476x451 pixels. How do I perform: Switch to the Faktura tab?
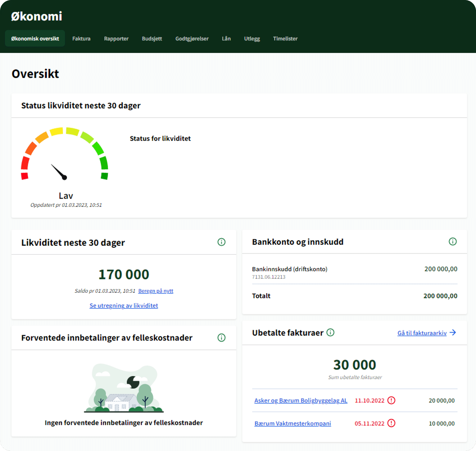(81, 38)
